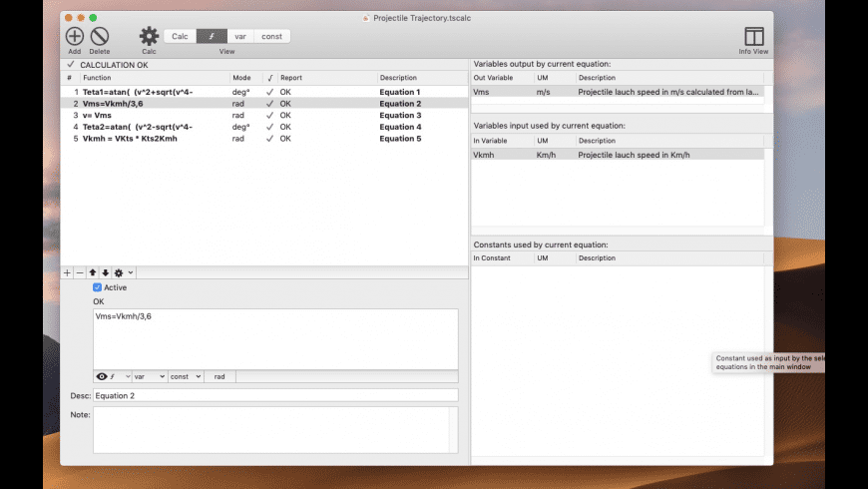Click the Desc field containing Equation 2
The width and height of the screenshot is (868, 489).
(274, 395)
